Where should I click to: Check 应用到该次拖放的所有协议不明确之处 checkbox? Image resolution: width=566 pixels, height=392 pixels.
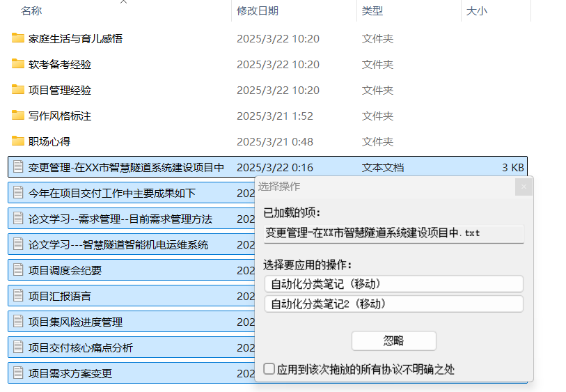tap(269, 369)
